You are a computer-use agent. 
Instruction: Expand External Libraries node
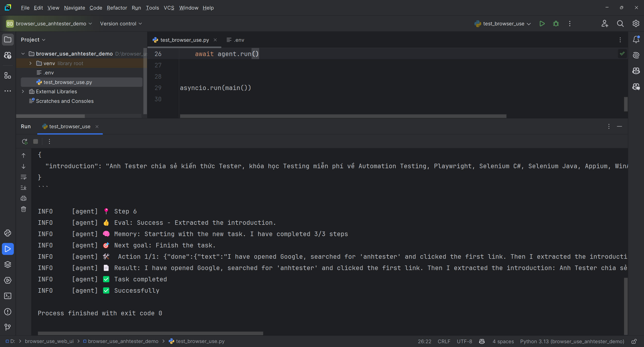point(23,92)
